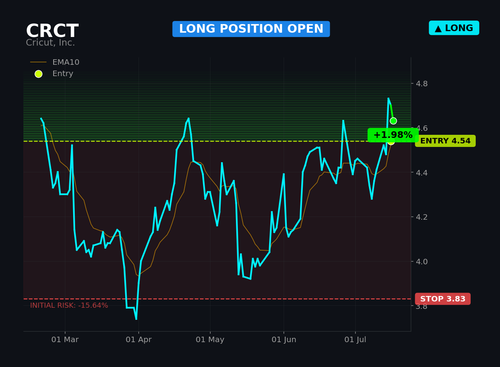
Task: Click the LONG POSITION OPEN banner
Action: click(251, 29)
